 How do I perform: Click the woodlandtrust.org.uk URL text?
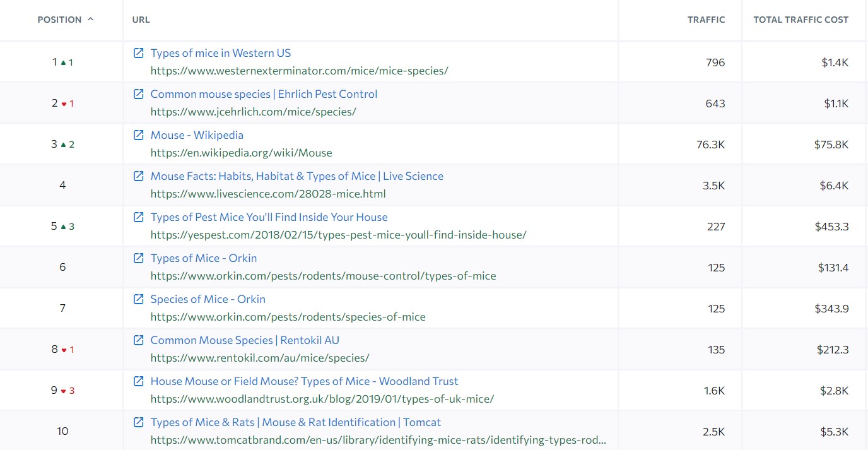click(x=322, y=399)
